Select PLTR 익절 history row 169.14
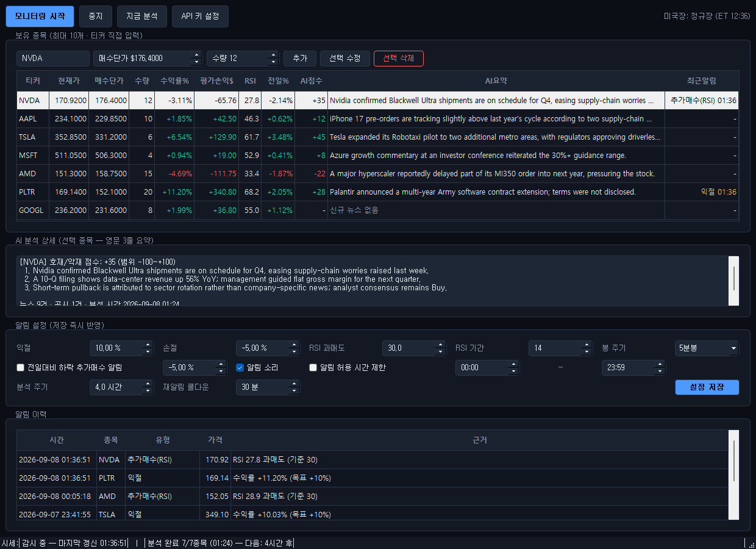Image resolution: width=756 pixels, height=549 pixels. (x=373, y=478)
